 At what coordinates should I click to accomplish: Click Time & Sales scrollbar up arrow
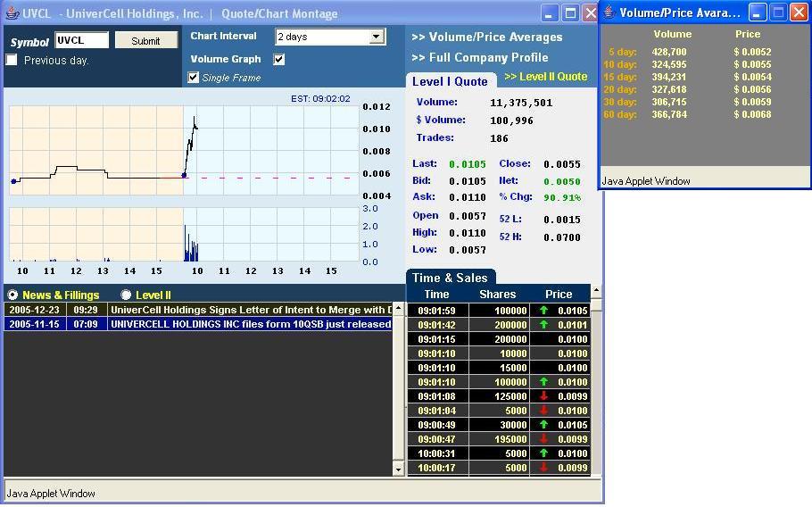click(x=596, y=290)
